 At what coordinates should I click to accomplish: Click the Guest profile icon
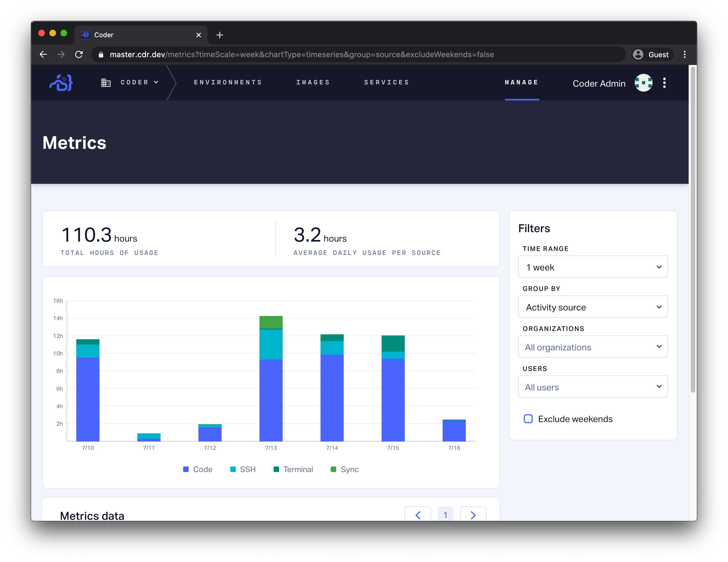tap(638, 54)
